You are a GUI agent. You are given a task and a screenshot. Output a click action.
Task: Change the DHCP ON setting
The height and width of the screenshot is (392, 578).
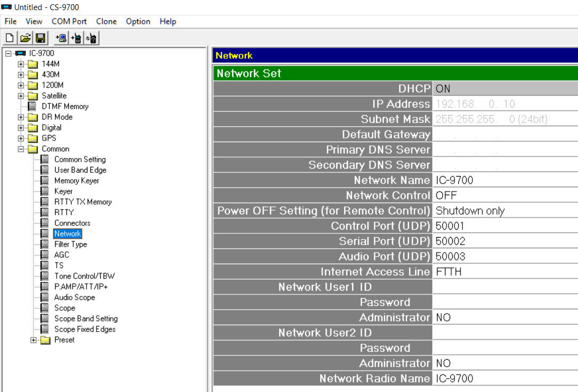tap(505, 89)
